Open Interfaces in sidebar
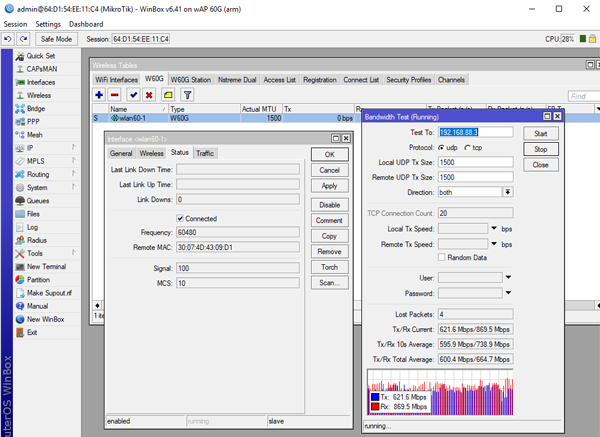 [41, 82]
